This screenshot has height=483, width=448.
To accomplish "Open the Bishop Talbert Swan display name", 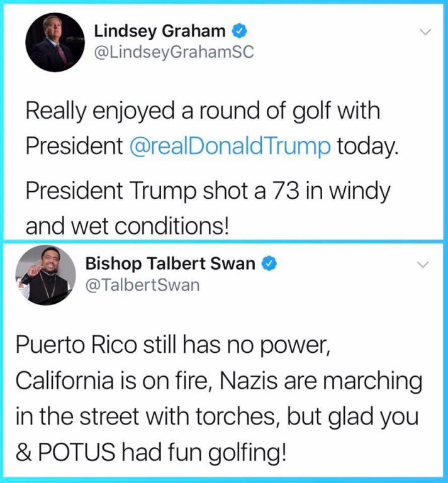I will pos(170,264).
